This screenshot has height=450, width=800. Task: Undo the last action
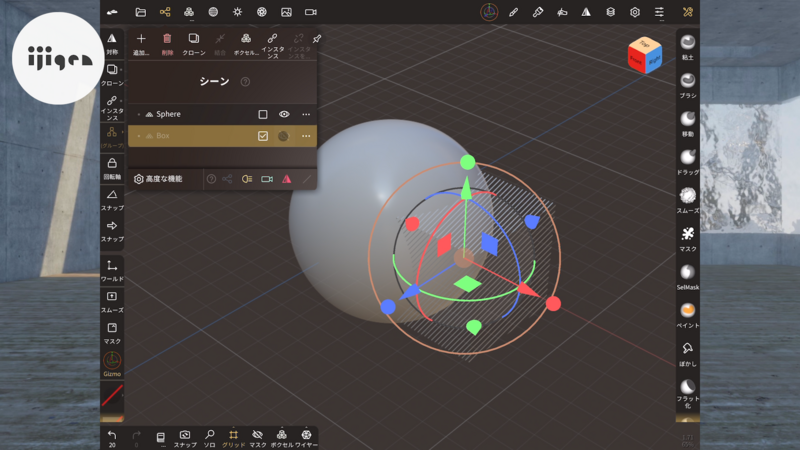(x=112, y=438)
